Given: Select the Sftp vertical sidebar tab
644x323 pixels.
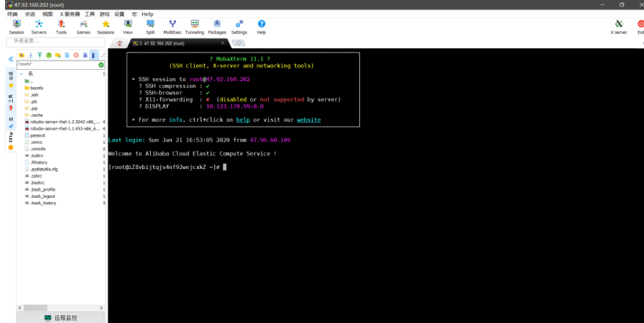Looking at the screenshot, I should coord(11,138).
